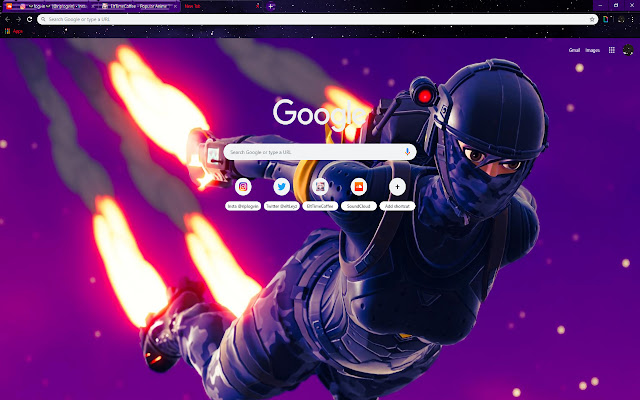Open the Google account avatar on the page
The image size is (640, 400).
[628, 50]
